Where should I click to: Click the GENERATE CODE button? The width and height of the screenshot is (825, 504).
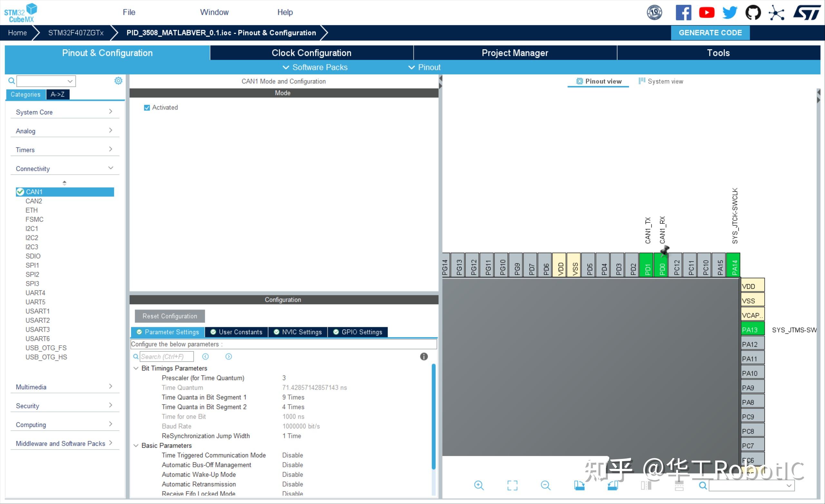[710, 33]
